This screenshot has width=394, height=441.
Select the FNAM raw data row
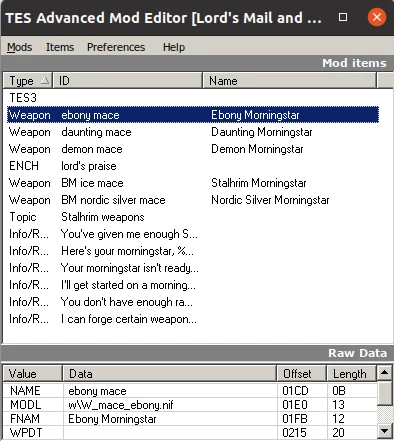[x=190, y=418]
